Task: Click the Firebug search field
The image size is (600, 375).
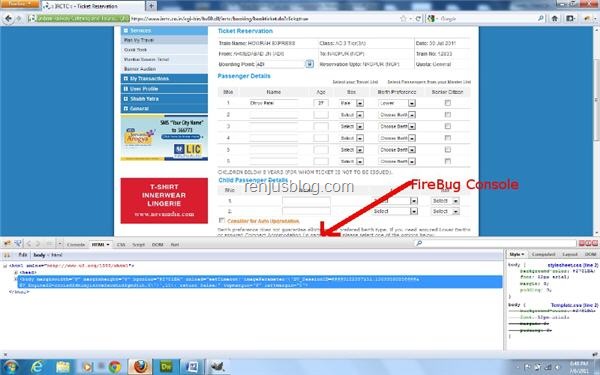Action: coord(497,243)
